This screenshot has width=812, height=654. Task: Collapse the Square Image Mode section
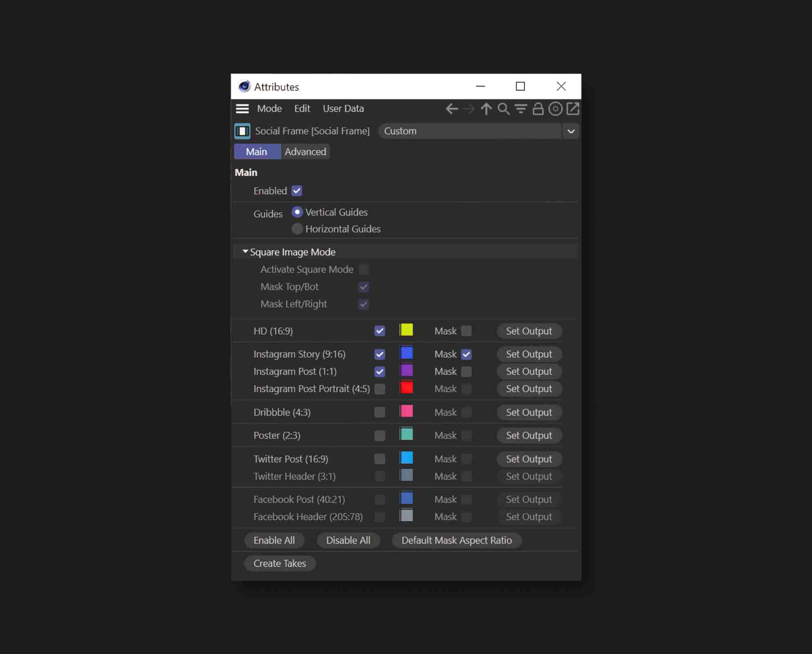tap(245, 251)
